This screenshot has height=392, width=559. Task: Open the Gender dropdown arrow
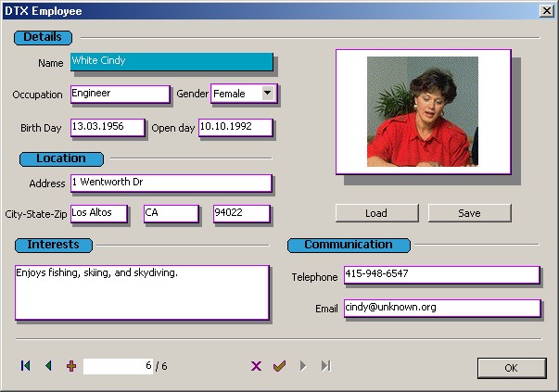pyautogui.click(x=267, y=93)
